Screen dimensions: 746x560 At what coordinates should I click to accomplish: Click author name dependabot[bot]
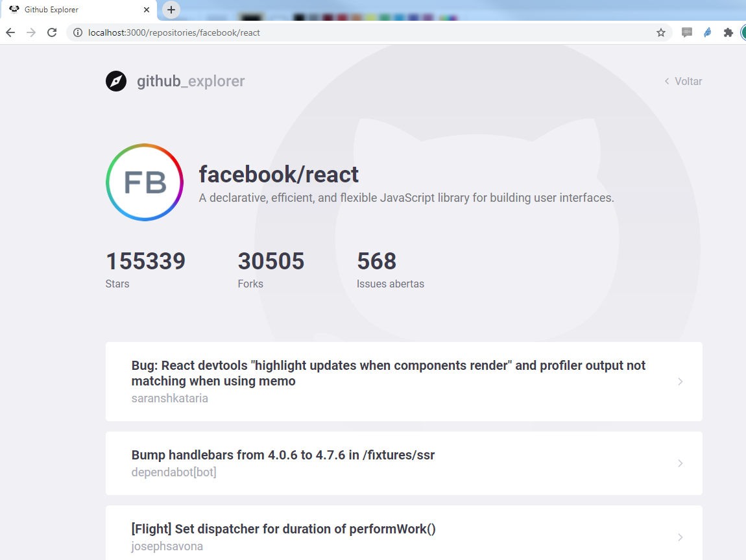click(x=174, y=472)
